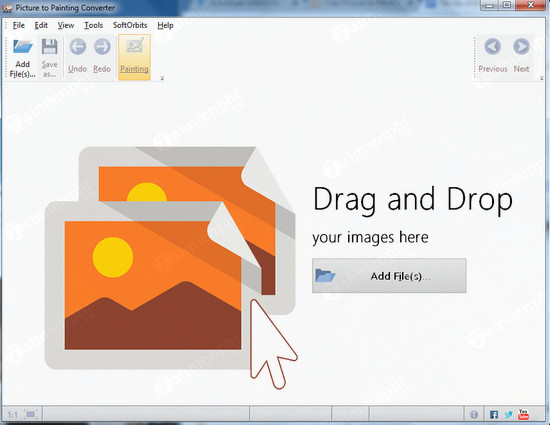The image size is (550, 425).
Task: Open the info icon in the status bar
Action: (474, 414)
